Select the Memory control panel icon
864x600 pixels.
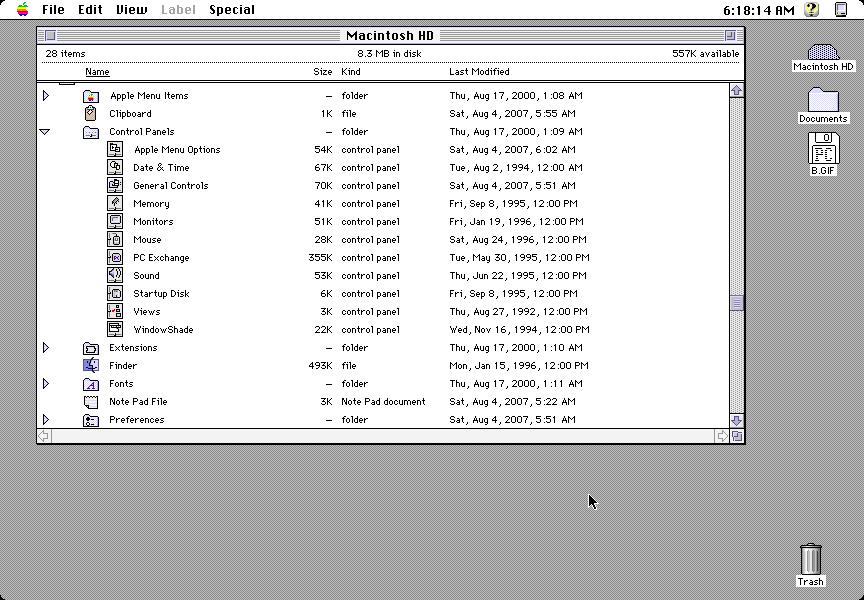tap(115, 203)
